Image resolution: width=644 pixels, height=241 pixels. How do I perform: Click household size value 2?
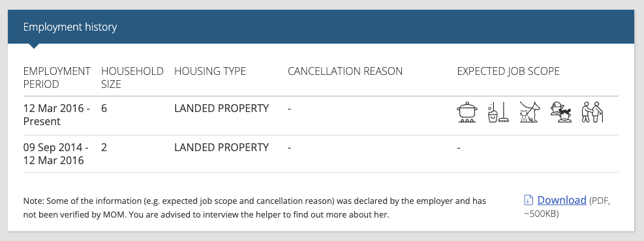104,148
